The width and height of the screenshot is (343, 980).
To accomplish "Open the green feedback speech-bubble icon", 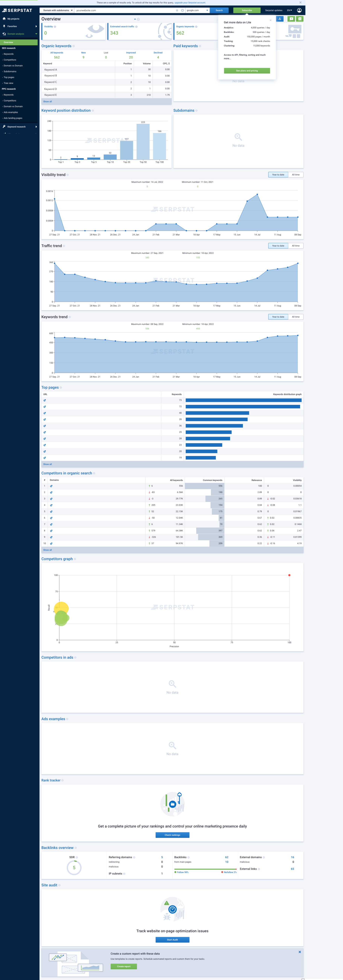I will pyautogui.click(x=292, y=19).
